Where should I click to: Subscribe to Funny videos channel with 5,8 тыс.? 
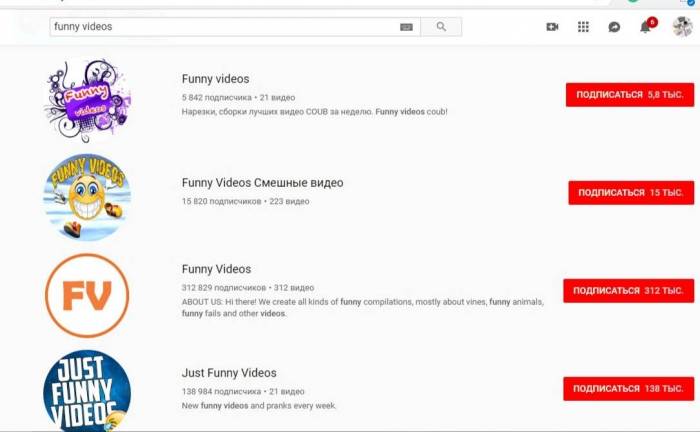[629, 94]
